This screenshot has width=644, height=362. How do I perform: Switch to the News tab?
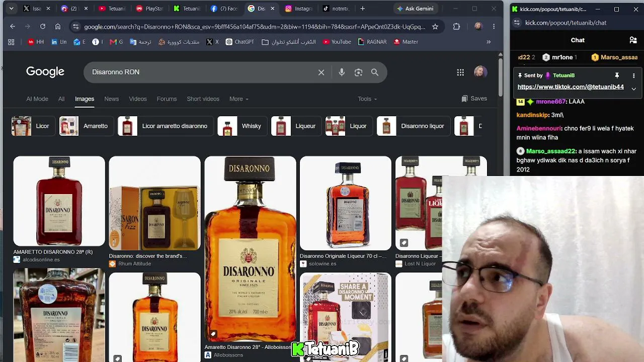(111, 99)
